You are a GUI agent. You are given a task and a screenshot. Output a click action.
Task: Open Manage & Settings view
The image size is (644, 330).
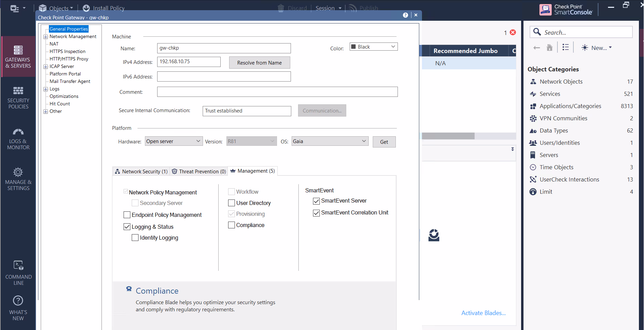point(18,179)
